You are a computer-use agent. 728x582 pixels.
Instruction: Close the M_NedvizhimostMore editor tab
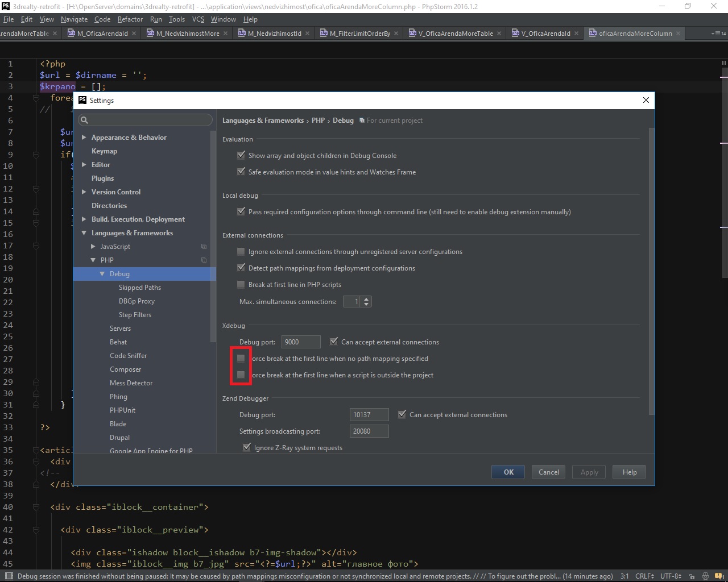click(226, 34)
